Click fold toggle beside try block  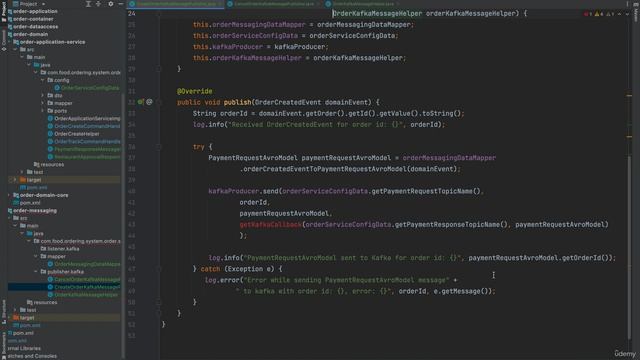[x=159, y=147]
